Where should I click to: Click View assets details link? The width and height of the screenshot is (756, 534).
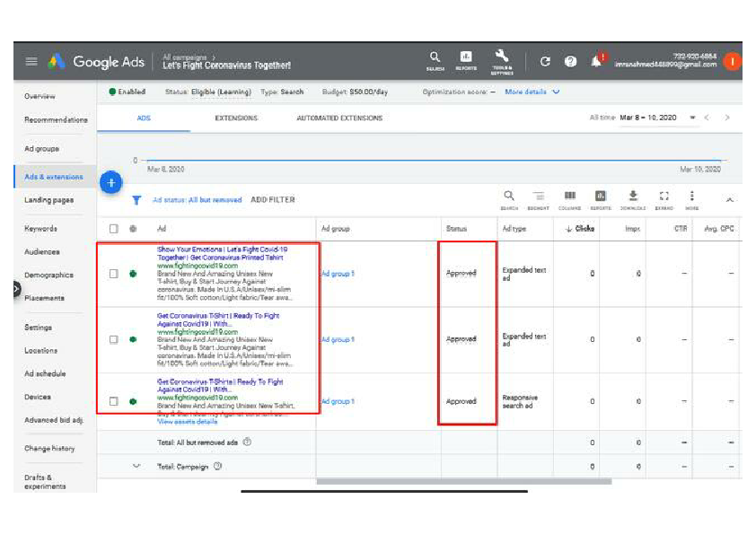187,422
